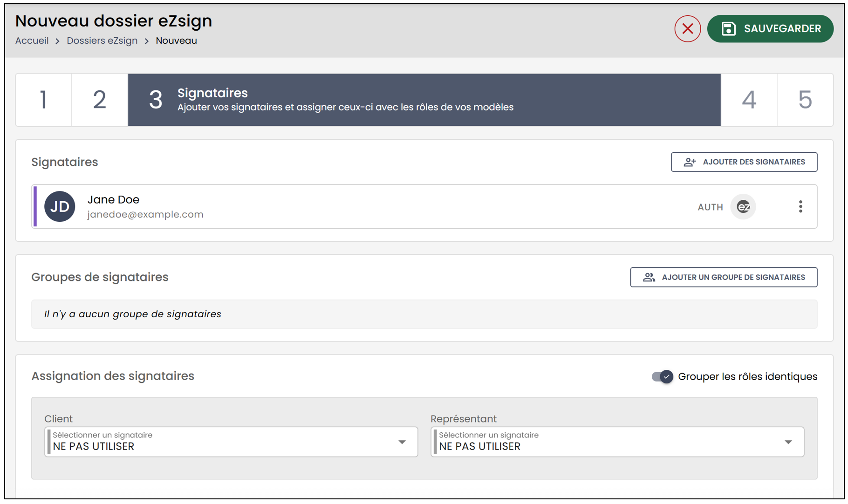Open the Dossiers eZsign breadcrumb link
Image resolution: width=848 pixels, height=504 pixels.
[102, 41]
